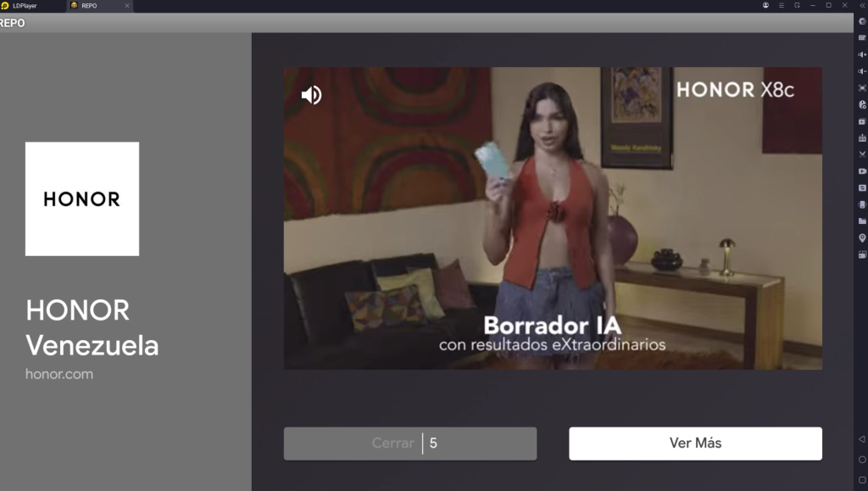The image size is (868, 491).
Task: Take screenshot with scissors icon
Action: 862,154
